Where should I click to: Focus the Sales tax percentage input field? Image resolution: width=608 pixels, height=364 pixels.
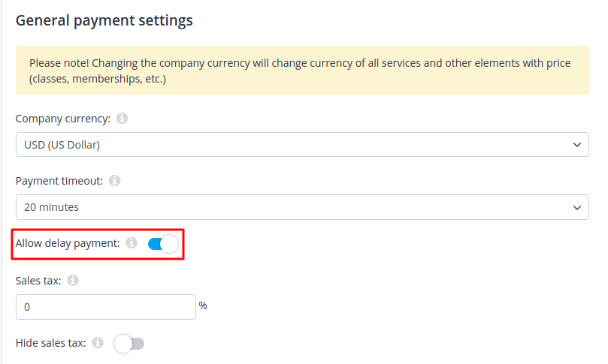click(x=105, y=307)
